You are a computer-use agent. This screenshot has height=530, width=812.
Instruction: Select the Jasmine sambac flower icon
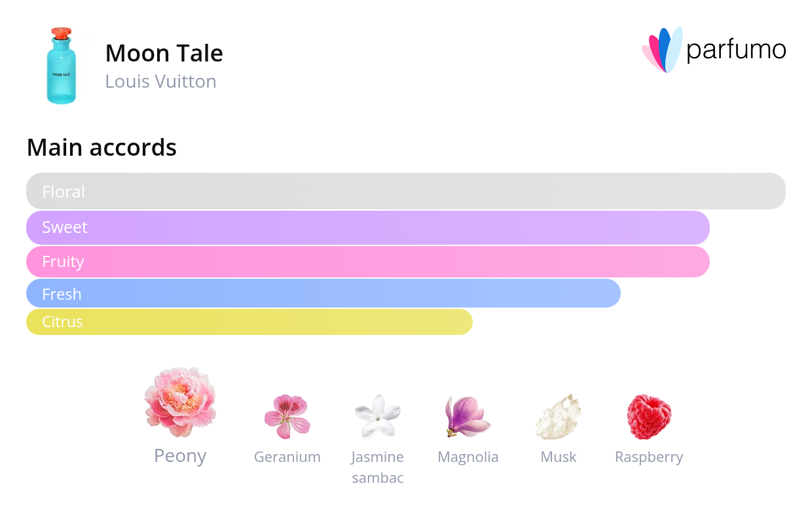(378, 416)
